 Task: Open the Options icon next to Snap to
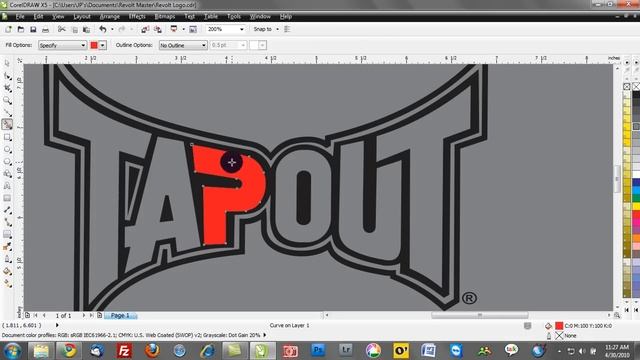click(x=287, y=29)
